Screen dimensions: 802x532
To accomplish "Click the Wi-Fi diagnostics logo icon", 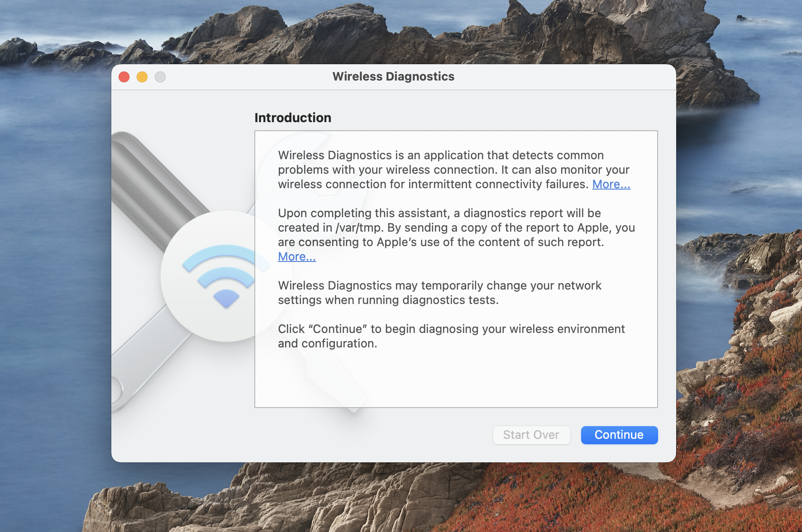I will (225, 275).
